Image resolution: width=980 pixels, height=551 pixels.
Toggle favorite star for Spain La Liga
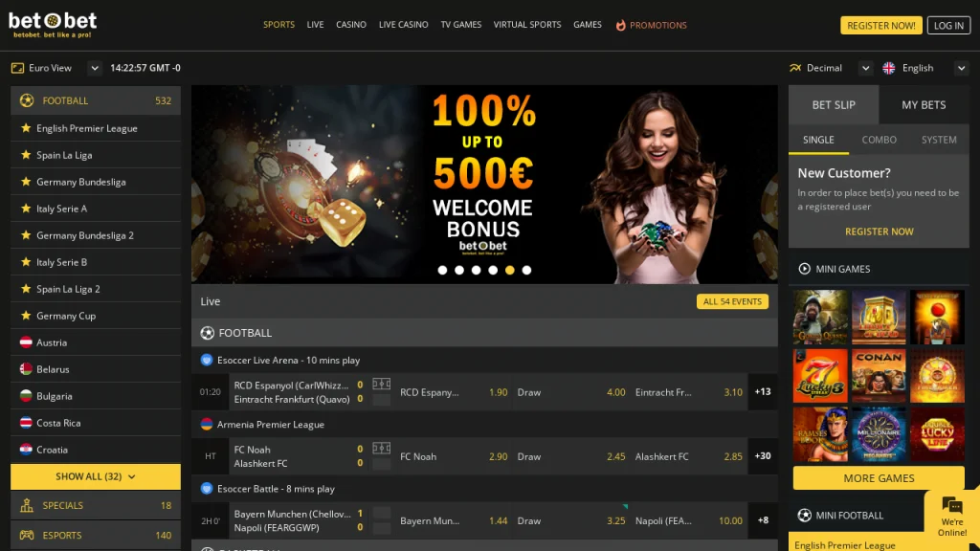(26, 155)
